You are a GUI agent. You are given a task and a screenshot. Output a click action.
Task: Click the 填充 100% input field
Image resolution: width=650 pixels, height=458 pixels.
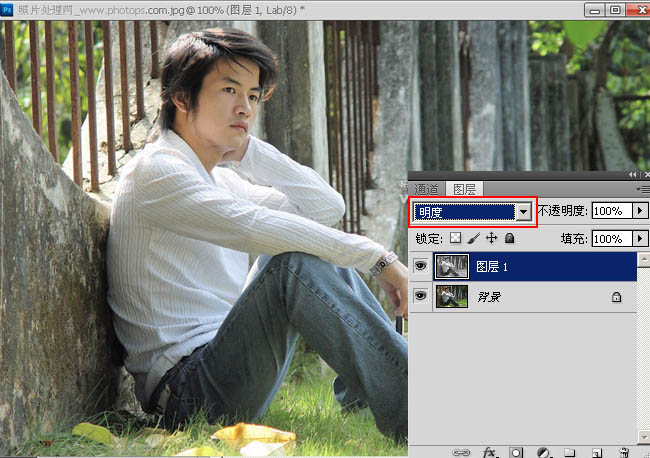coord(612,239)
